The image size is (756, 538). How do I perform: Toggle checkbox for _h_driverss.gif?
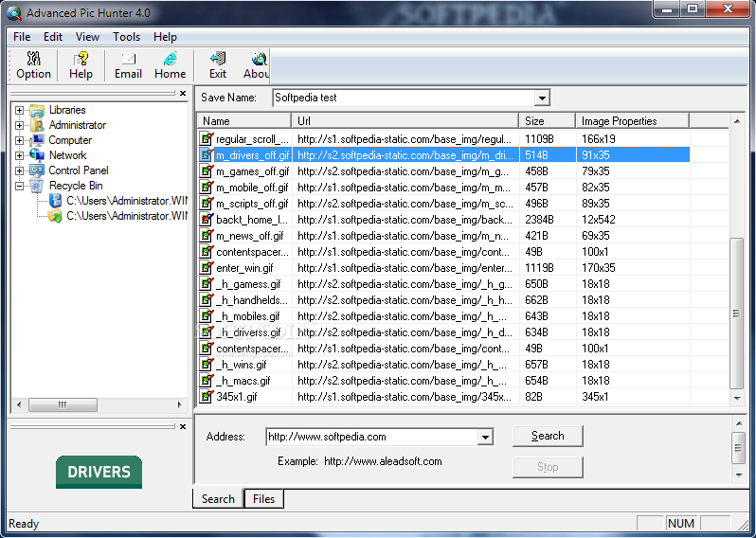(x=207, y=332)
